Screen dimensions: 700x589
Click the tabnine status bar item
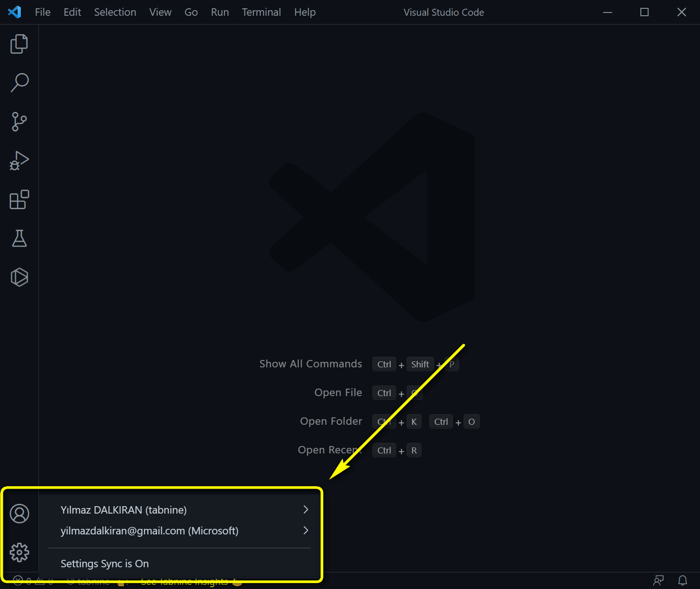(x=89, y=582)
